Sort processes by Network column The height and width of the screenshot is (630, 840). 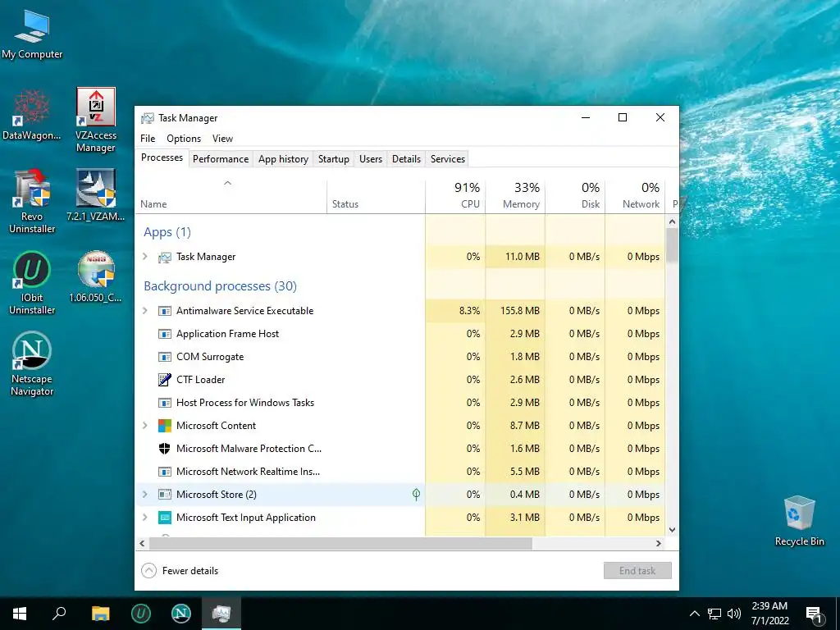[635, 196]
